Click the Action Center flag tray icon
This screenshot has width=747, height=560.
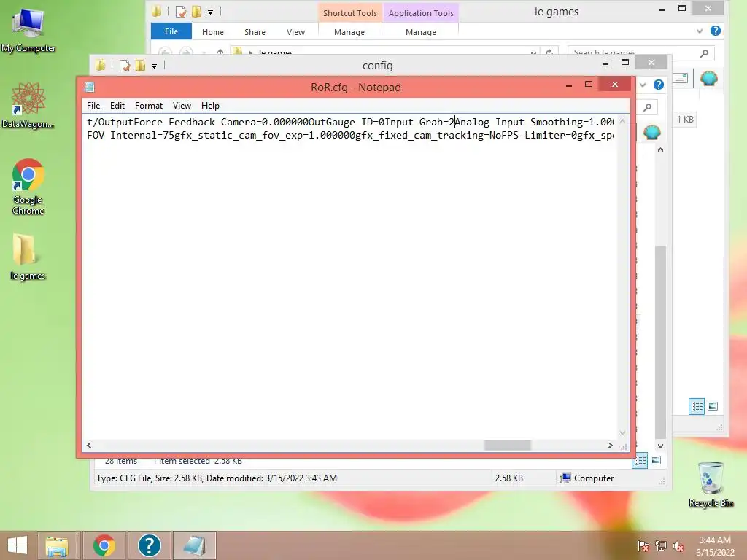[643, 546]
